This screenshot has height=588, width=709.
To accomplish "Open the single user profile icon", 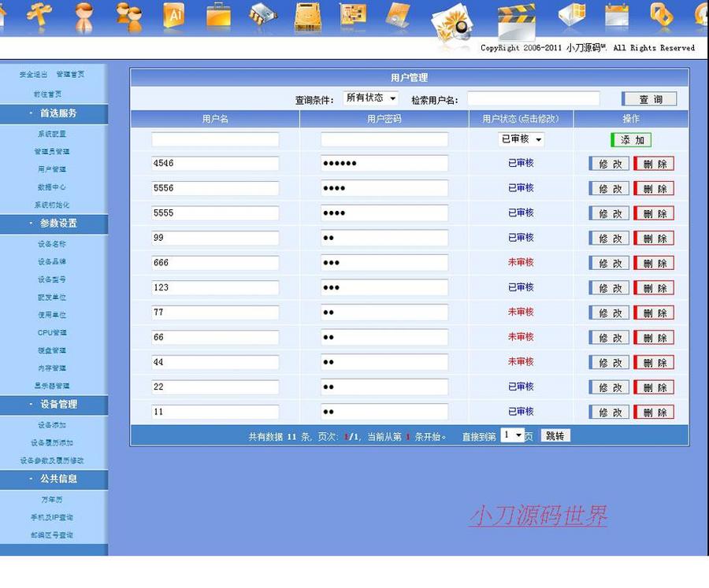I will point(83,14).
